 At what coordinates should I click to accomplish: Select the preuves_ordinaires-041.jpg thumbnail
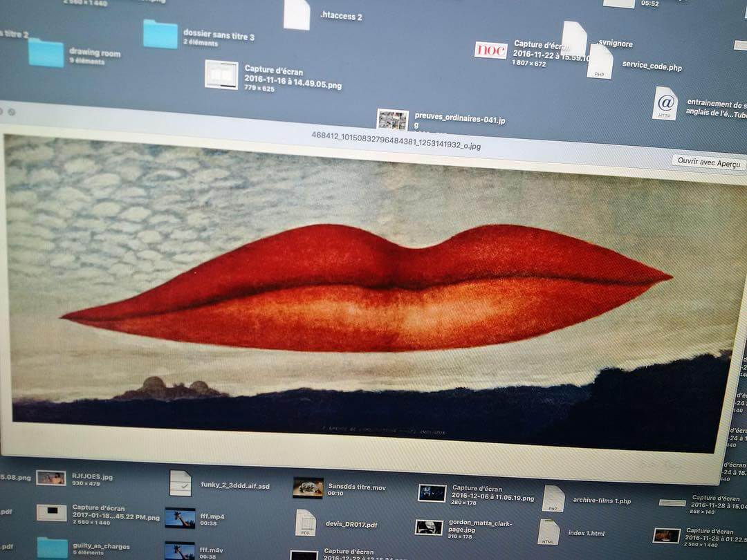[x=393, y=120]
